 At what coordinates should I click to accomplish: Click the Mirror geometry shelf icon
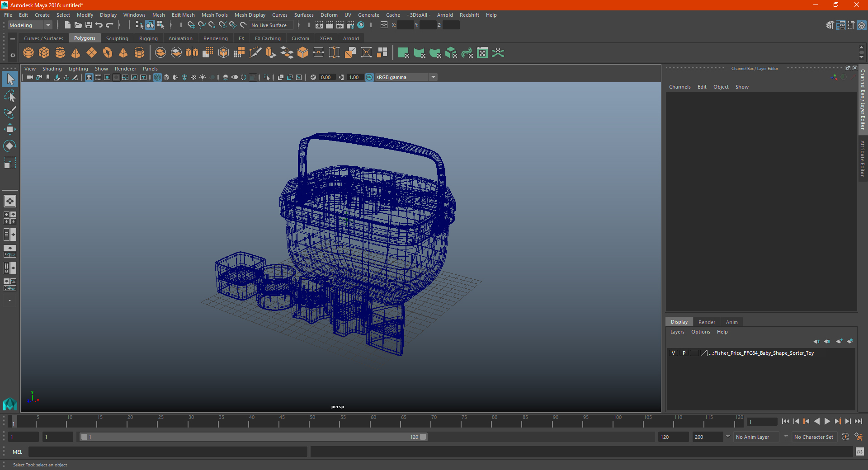pyautogui.click(x=192, y=53)
